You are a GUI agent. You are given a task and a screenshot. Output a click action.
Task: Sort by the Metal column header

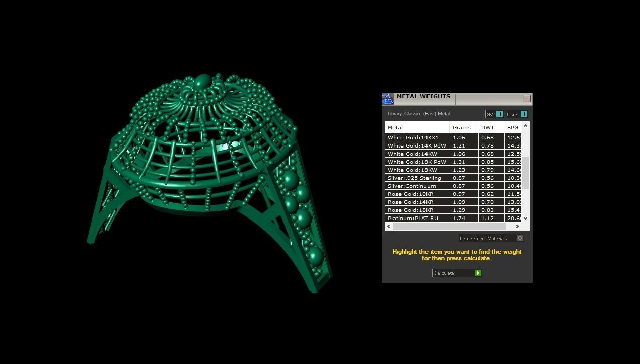[417, 127]
